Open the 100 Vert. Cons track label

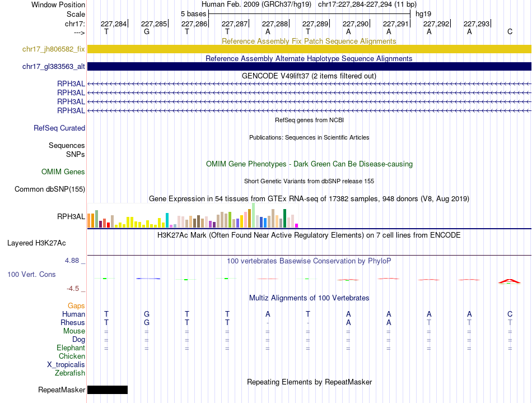31,274
